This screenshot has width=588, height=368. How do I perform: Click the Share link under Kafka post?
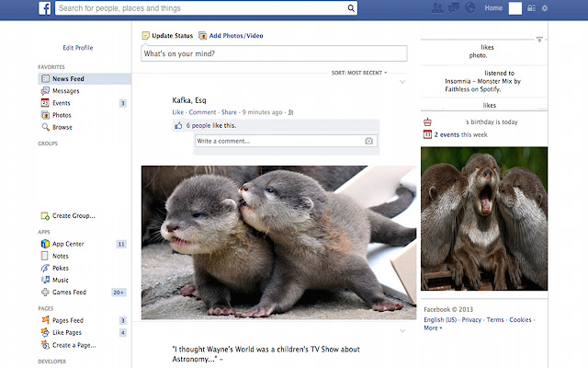click(x=230, y=112)
